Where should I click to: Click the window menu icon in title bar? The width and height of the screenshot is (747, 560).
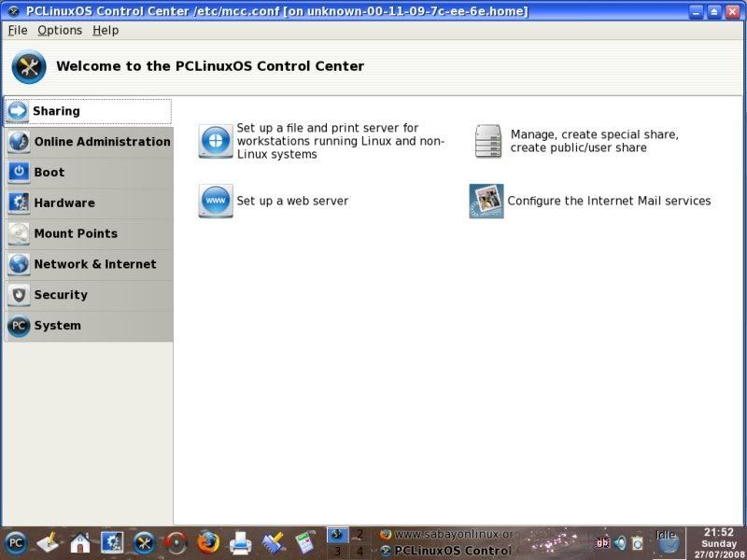(13, 11)
